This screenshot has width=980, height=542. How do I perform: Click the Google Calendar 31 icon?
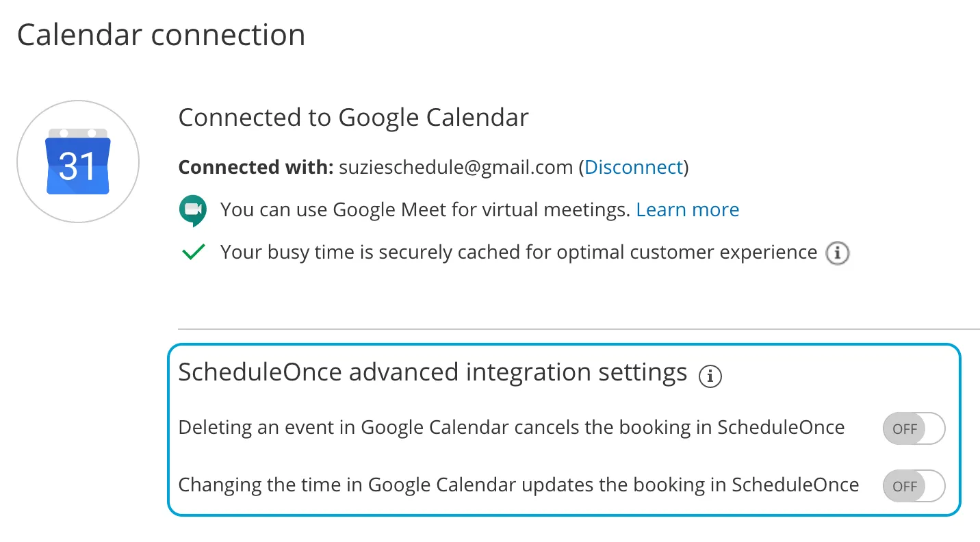coord(77,162)
